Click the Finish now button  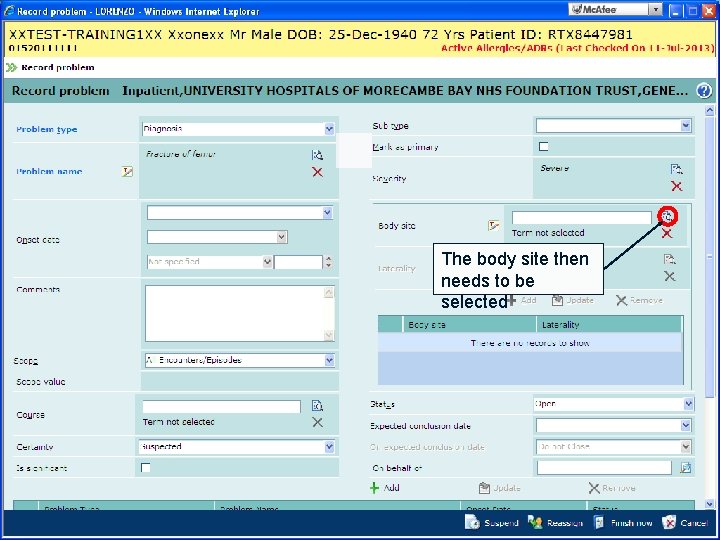(623, 523)
